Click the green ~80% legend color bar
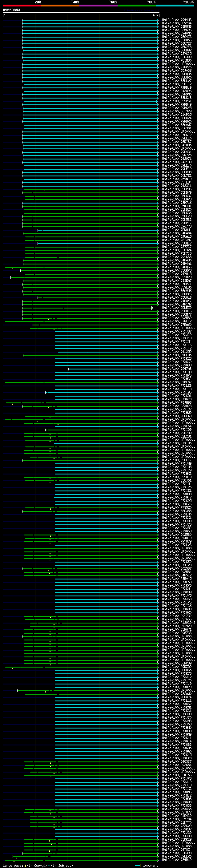 pyautogui.click(x=137, y=6)
